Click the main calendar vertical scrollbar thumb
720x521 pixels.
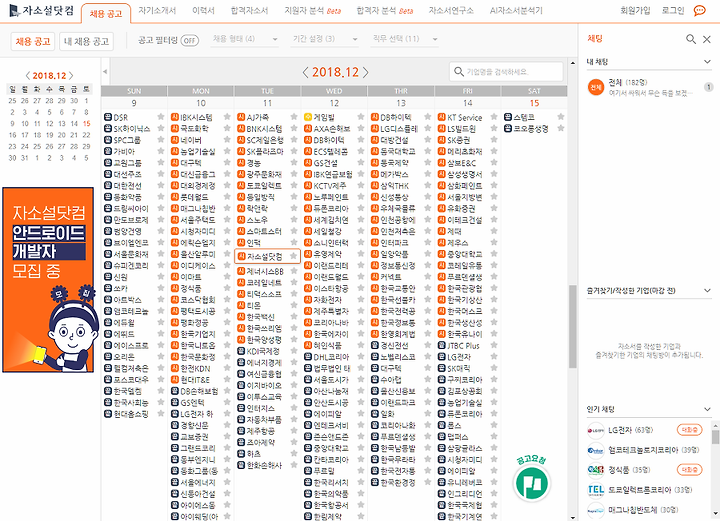click(573, 326)
